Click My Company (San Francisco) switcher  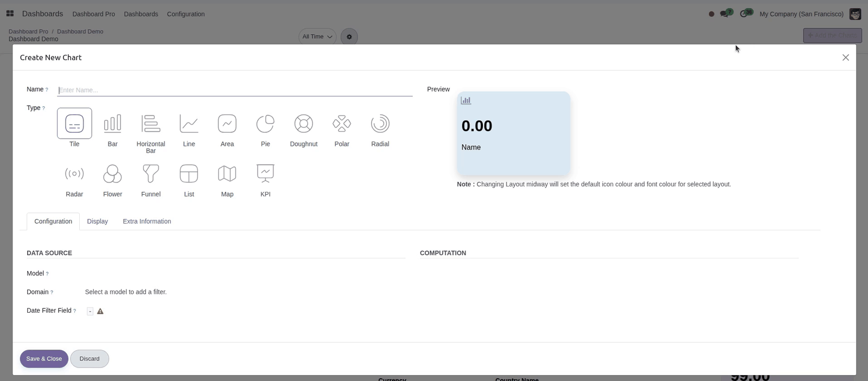click(801, 14)
